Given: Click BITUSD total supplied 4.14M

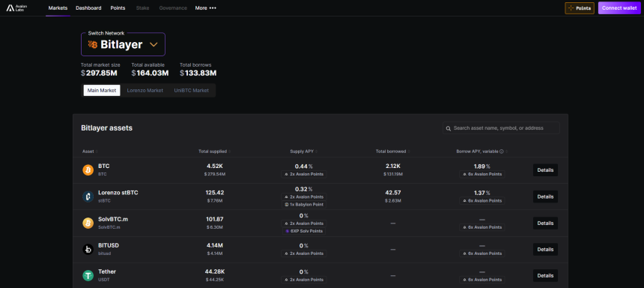Looking at the screenshot, I should coord(215,245).
